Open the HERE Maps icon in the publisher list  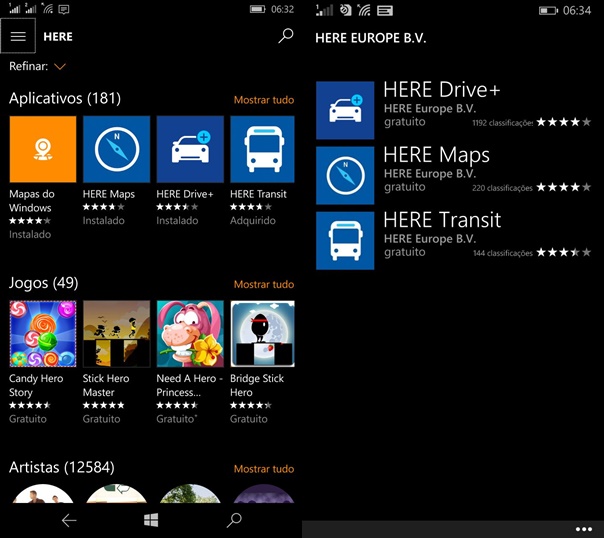coord(345,175)
